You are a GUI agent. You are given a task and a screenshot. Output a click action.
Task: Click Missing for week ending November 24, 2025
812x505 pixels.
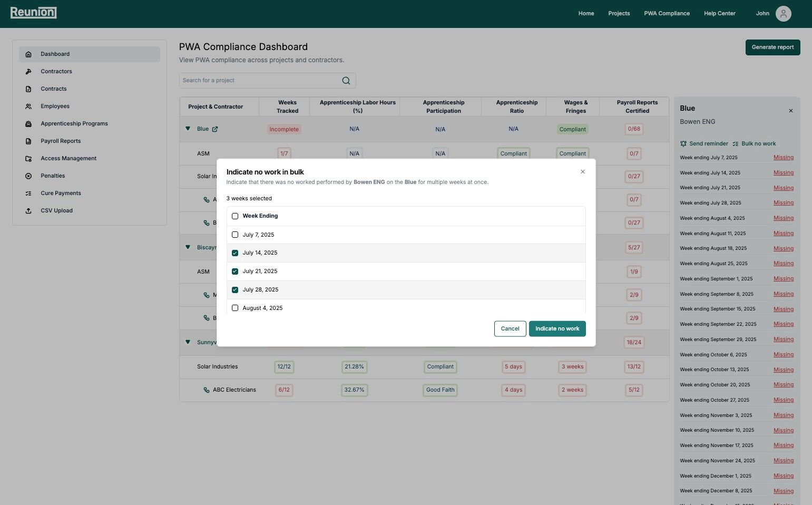tap(783, 461)
